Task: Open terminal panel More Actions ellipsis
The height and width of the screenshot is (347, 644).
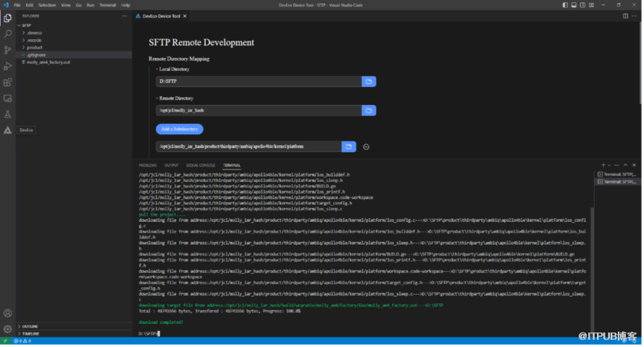Action: click(618, 165)
